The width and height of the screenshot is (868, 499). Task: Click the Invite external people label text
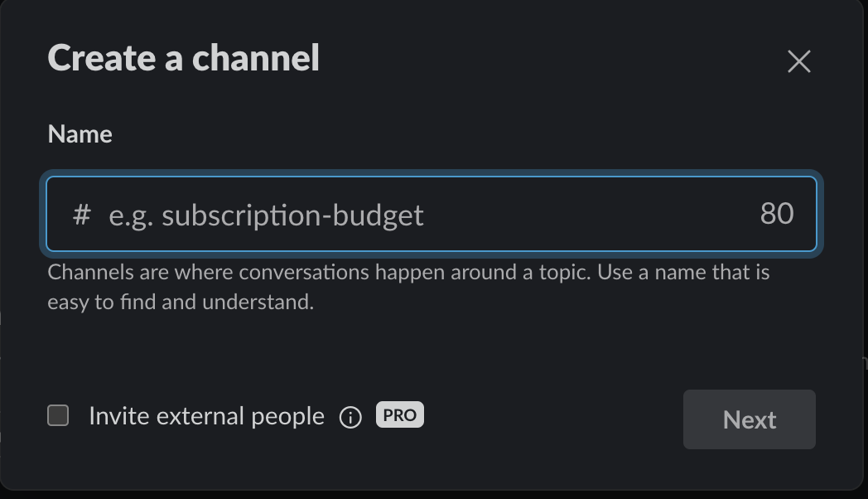(x=205, y=416)
